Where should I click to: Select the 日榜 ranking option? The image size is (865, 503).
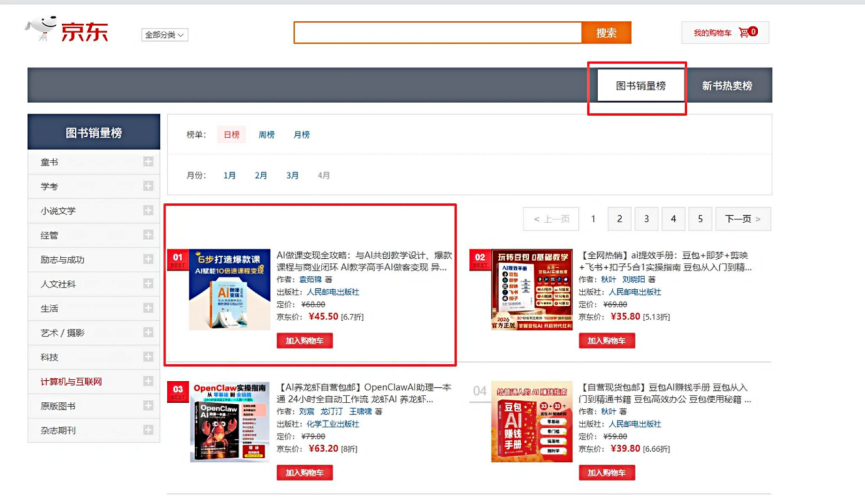pyautogui.click(x=231, y=135)
